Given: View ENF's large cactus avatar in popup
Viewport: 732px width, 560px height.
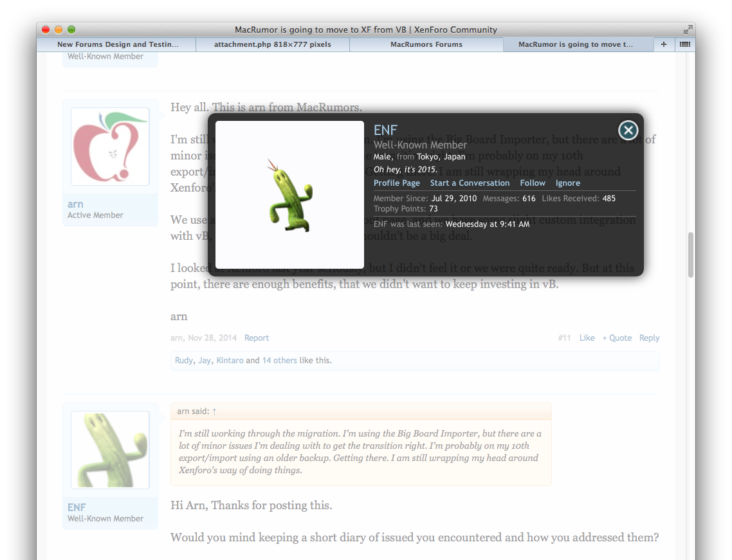Looking at the screenshot, I should click(x=289, y=195).
